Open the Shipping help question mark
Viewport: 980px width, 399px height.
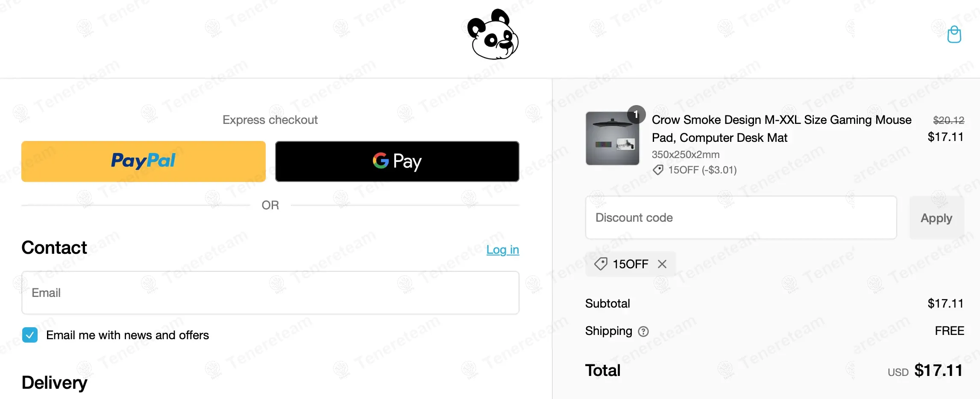643,332
